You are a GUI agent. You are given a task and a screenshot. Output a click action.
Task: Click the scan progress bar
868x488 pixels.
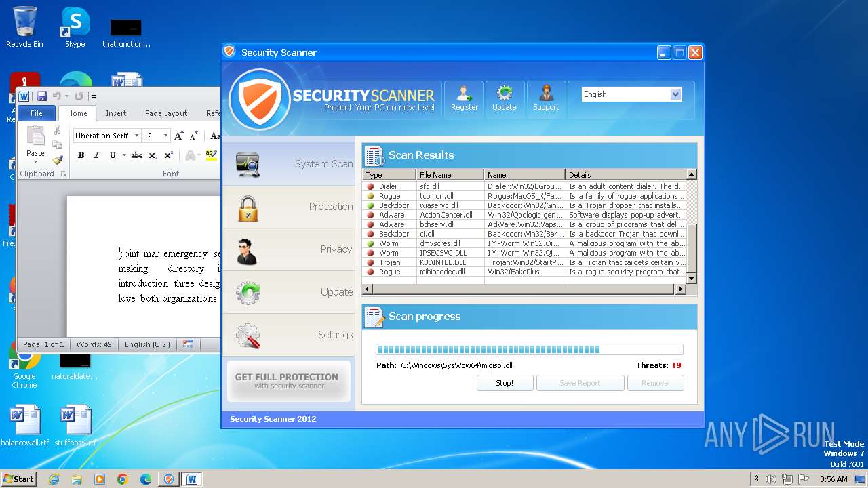pyautogui.click(x=529, y=350)
